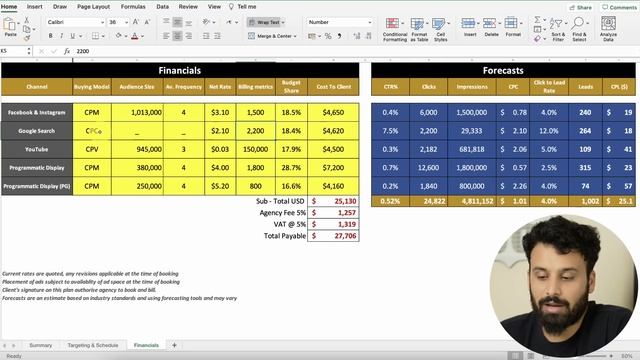Click the Copy icon

coord(27,29)
